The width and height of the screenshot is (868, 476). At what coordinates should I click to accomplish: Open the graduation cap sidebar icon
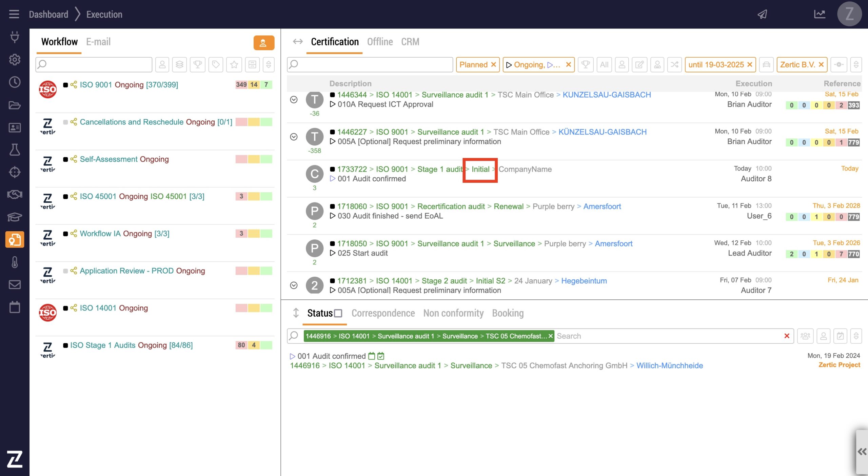(15, 217)
